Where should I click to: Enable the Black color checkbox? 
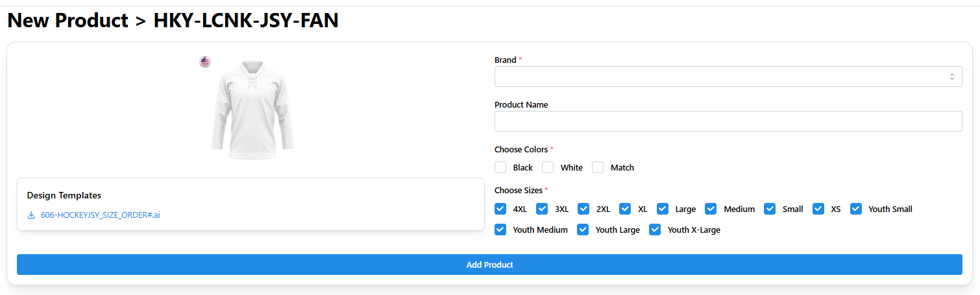pos(500,167)
